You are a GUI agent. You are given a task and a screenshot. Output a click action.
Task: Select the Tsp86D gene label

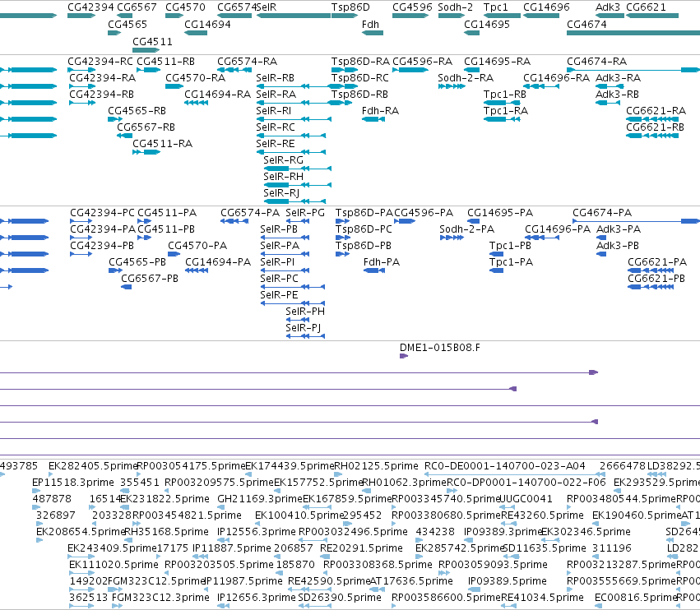(x=350, y=7)
